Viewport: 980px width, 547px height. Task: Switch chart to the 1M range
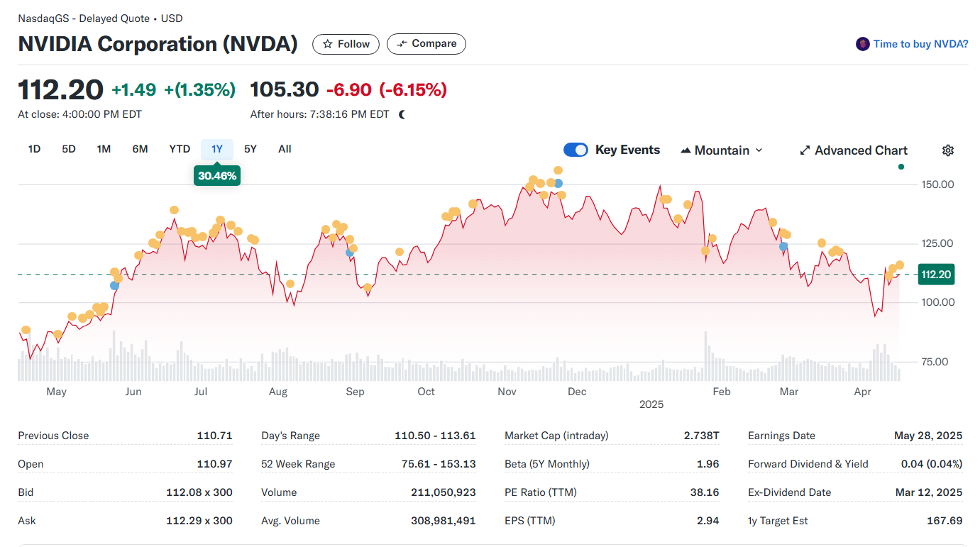(104, 149)
